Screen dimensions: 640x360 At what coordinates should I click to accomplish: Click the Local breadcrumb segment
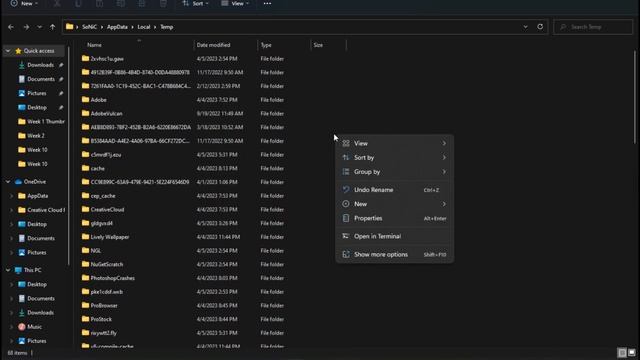144,27
